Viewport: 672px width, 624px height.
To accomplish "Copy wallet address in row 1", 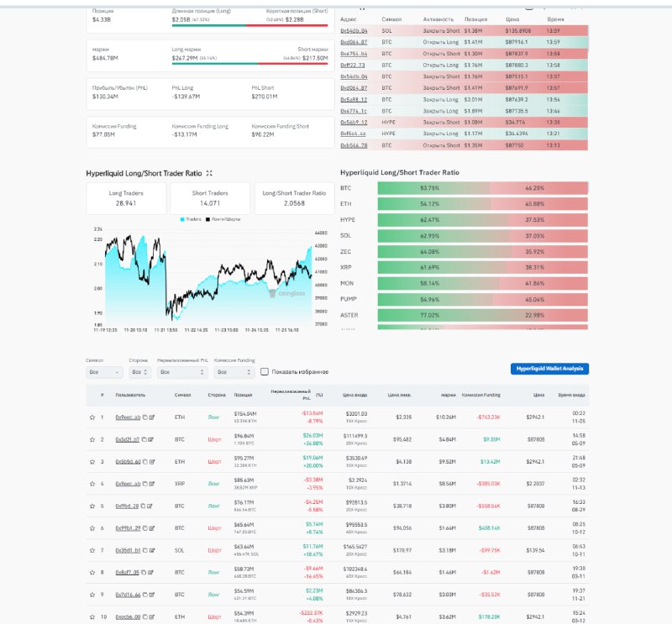I will [144, 417].
